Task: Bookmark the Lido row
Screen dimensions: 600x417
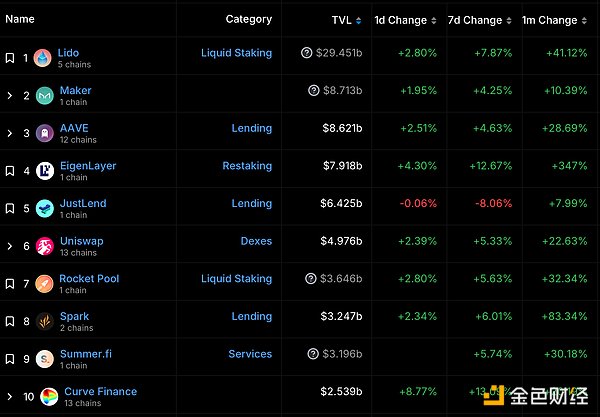Action: [9, 58]
